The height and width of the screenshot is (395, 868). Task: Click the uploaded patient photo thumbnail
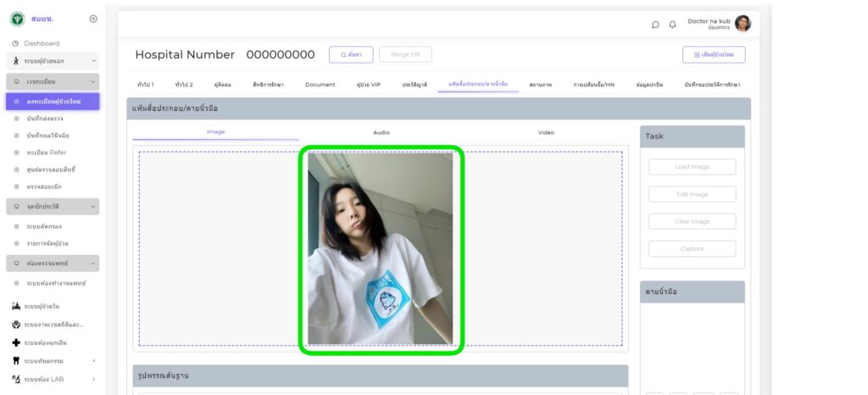381,248
